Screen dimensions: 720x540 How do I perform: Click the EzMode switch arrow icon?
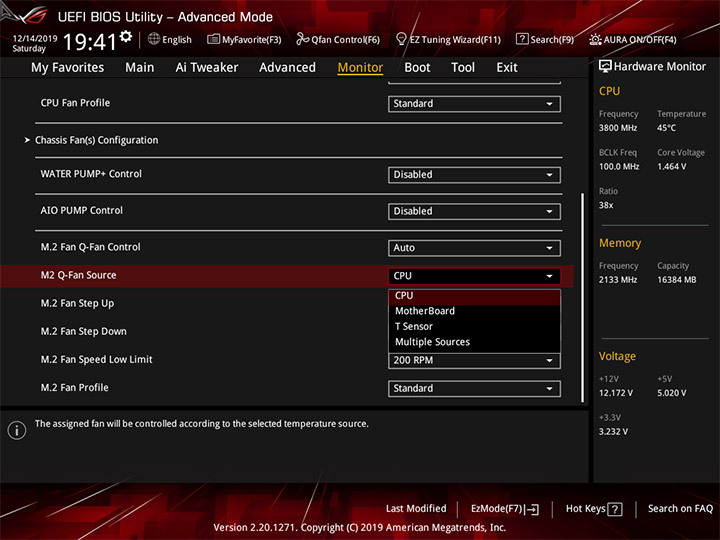(x=532, y=509)
